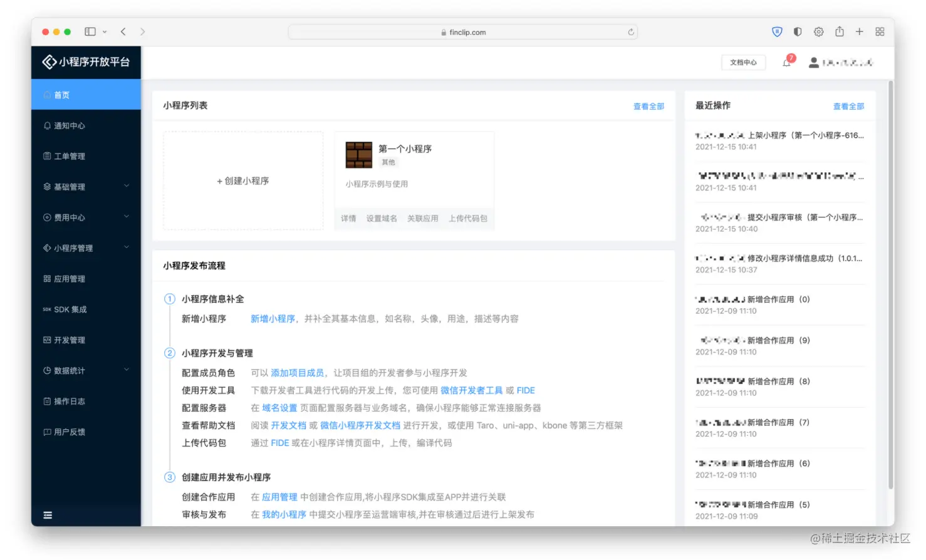Open 查看全部 beside 小程序列表
Image resolution: width=926 pixels, height=560 pixels.
click(649, 106)
